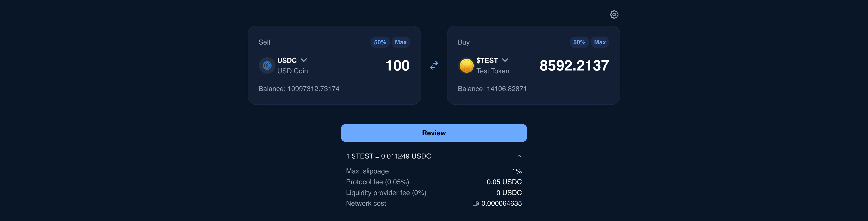This screenshot has width=868, height=221.
Task: Select Max USDC balance to sell
Action: (401, 42)
